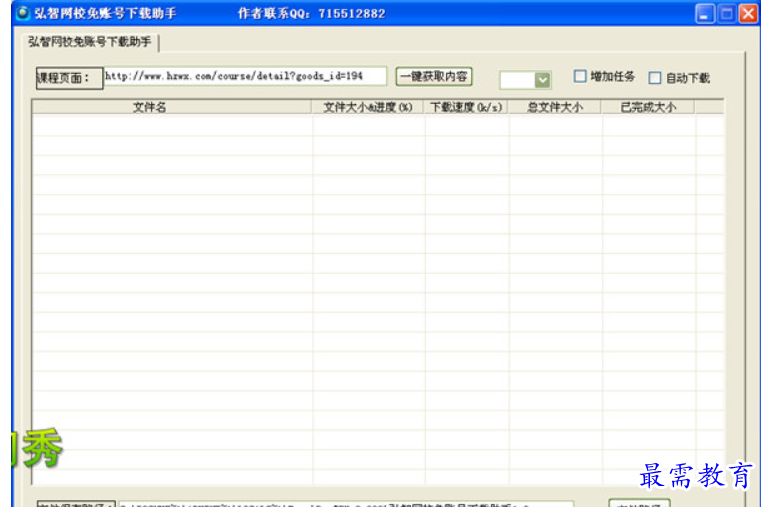The height and width of the screenshot is (507, 761).
Task: Click the 一键获取内容 button
Action: tap(434, 77)
